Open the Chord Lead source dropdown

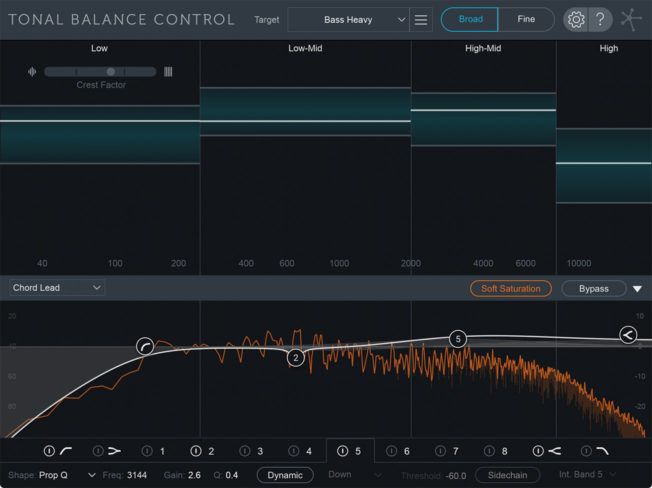[x=57, y=288]
